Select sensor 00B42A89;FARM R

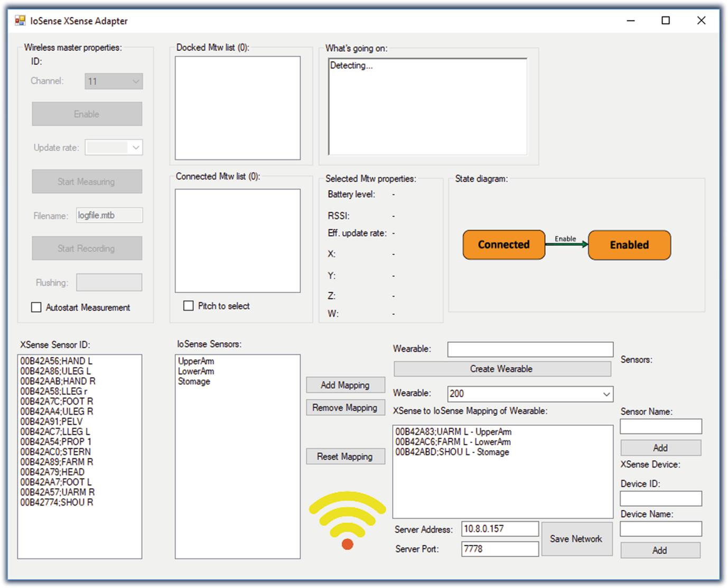[57, 462]
